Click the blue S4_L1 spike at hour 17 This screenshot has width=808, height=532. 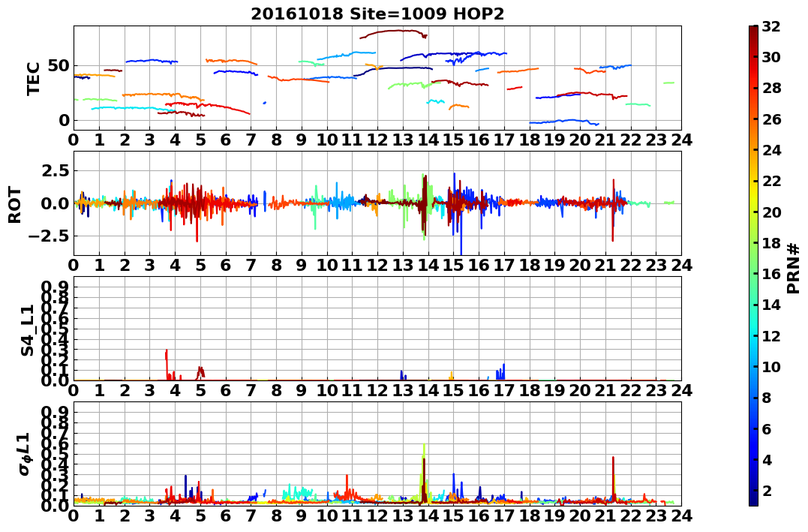point(503,371)
